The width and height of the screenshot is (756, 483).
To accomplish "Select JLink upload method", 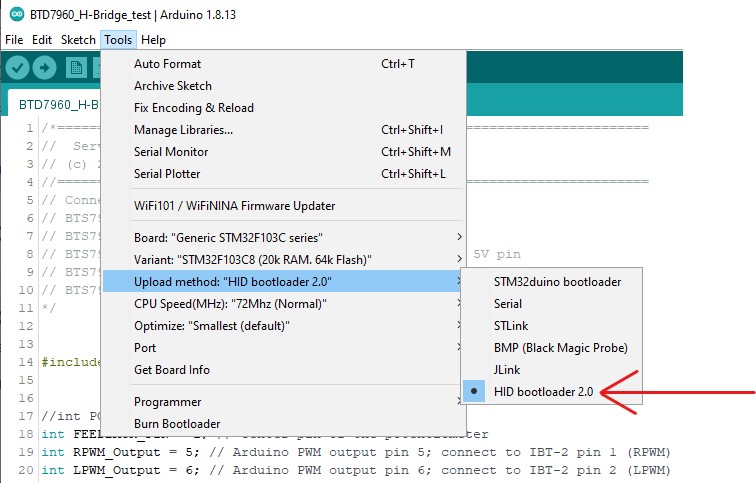I will (x=552, y=370).
